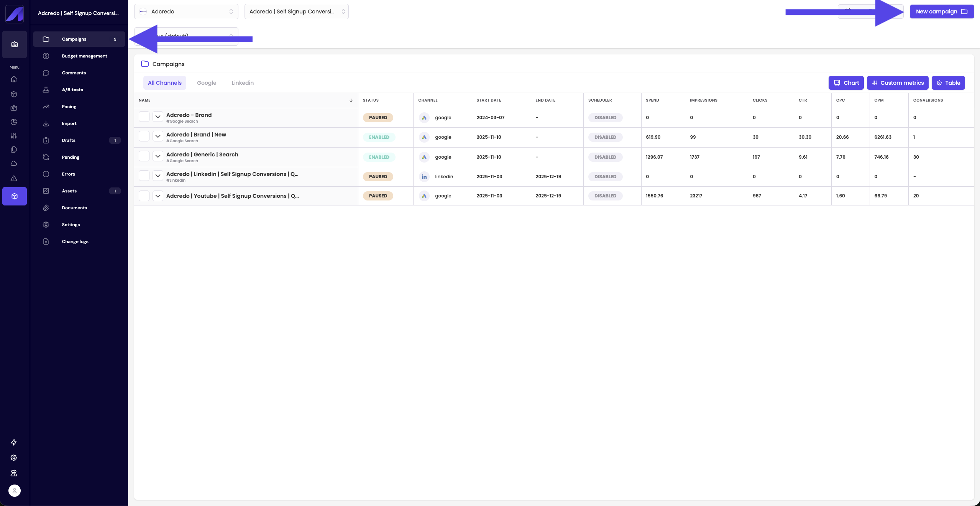Click the pie chart icon in rail
The image size is (980, 506).
click(x=14, y=122)
